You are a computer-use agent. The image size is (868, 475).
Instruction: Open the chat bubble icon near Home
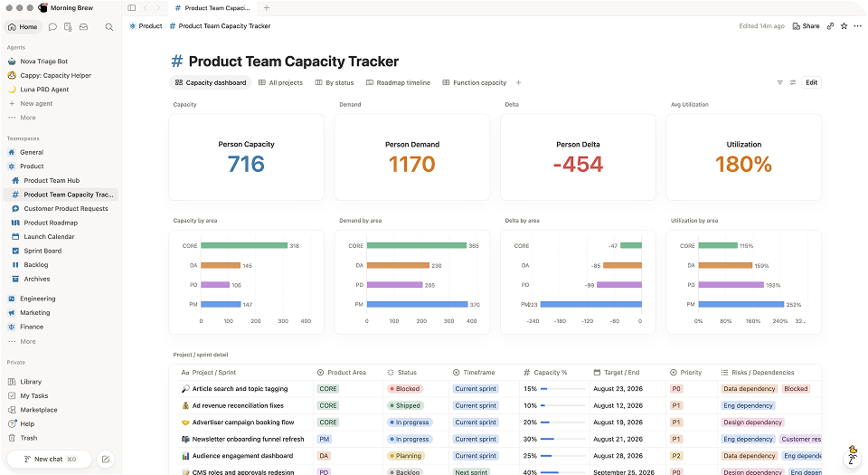(x=52, y=26)
